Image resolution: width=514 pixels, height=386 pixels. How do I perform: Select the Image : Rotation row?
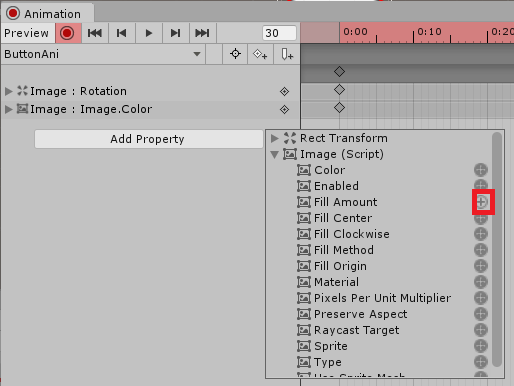pos(150,91)
